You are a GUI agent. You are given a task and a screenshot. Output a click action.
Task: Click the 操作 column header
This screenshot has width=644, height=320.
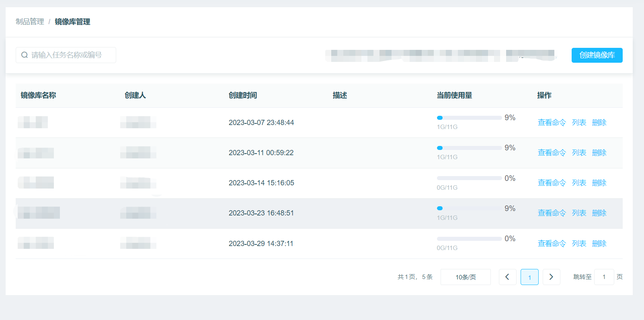(x=544, y=95)
